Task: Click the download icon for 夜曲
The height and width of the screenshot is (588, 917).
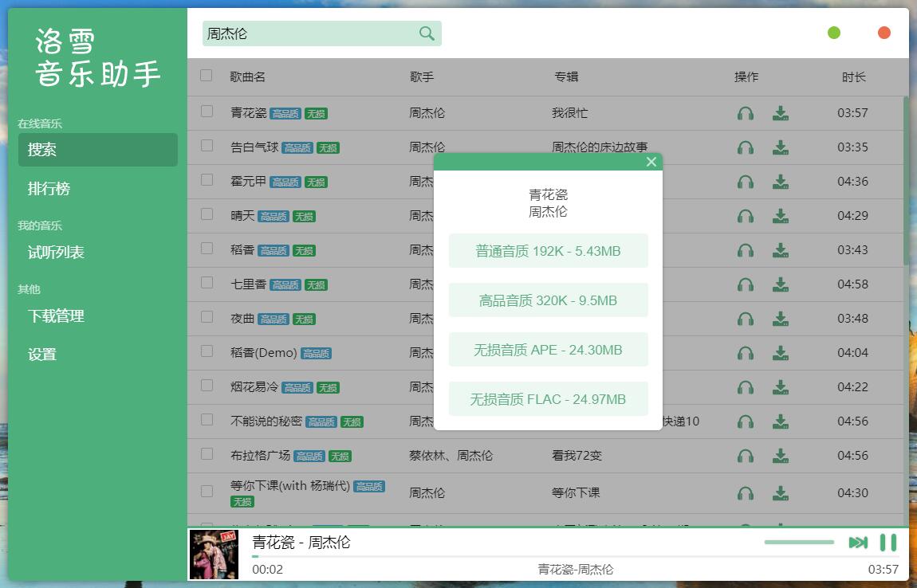Action: click(x=780, y=319)
